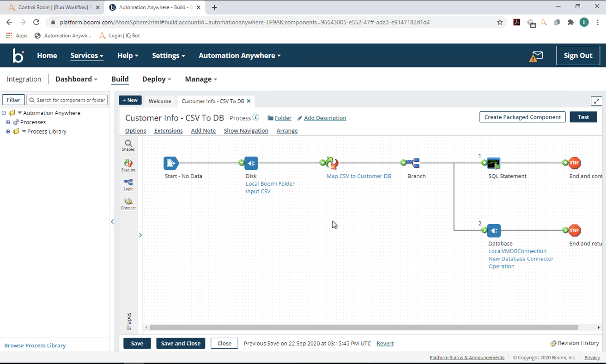Open the Logic shapes palette
The height and width of the screenshot is (364, 606).
click(128, 184)
